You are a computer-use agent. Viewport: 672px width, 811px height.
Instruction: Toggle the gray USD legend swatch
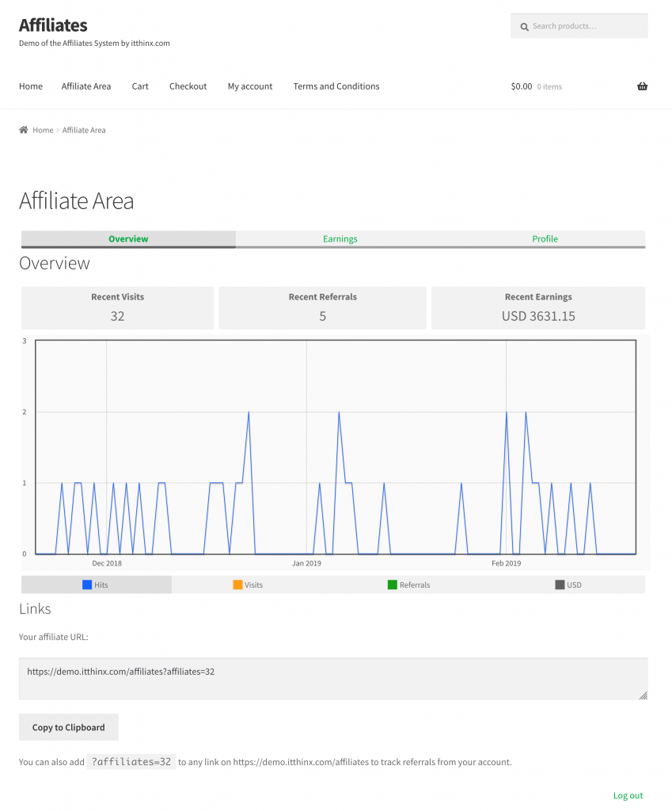pos(560,584)
